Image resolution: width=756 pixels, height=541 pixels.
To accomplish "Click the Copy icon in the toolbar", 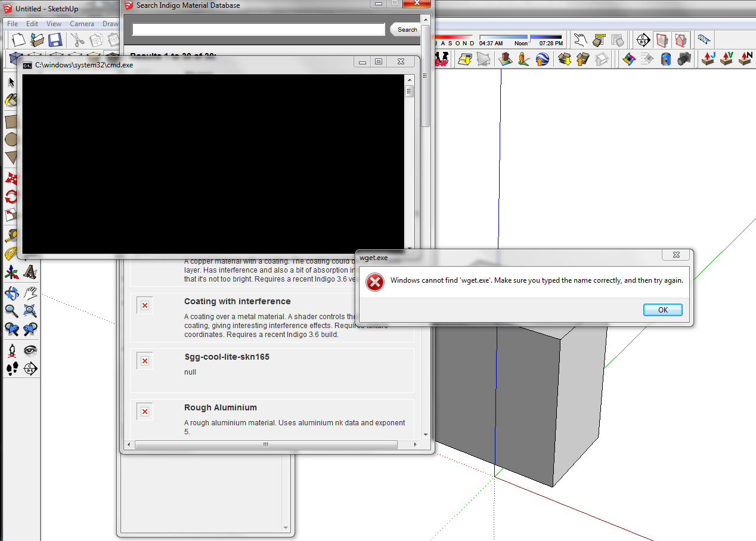I will pos(96,40).
